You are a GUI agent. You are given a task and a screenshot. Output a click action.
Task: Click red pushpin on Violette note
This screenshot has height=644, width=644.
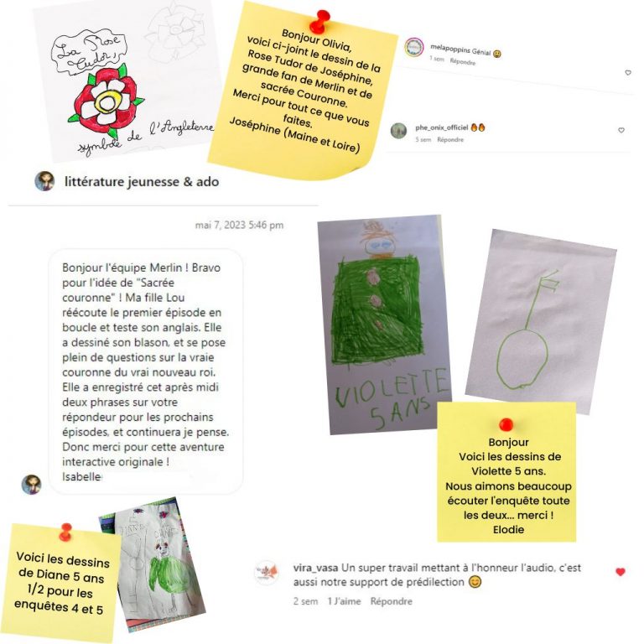click(506, 424)
